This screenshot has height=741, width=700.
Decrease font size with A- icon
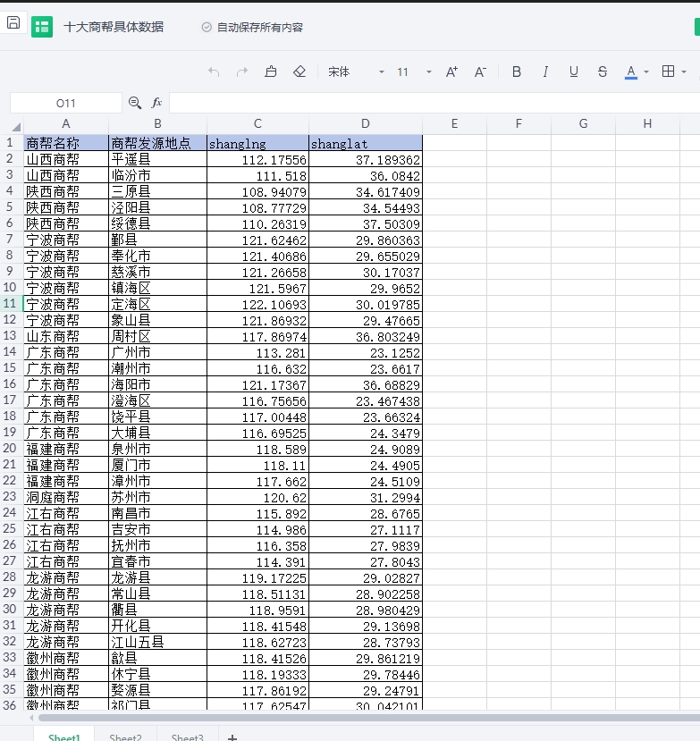point(480,72)
